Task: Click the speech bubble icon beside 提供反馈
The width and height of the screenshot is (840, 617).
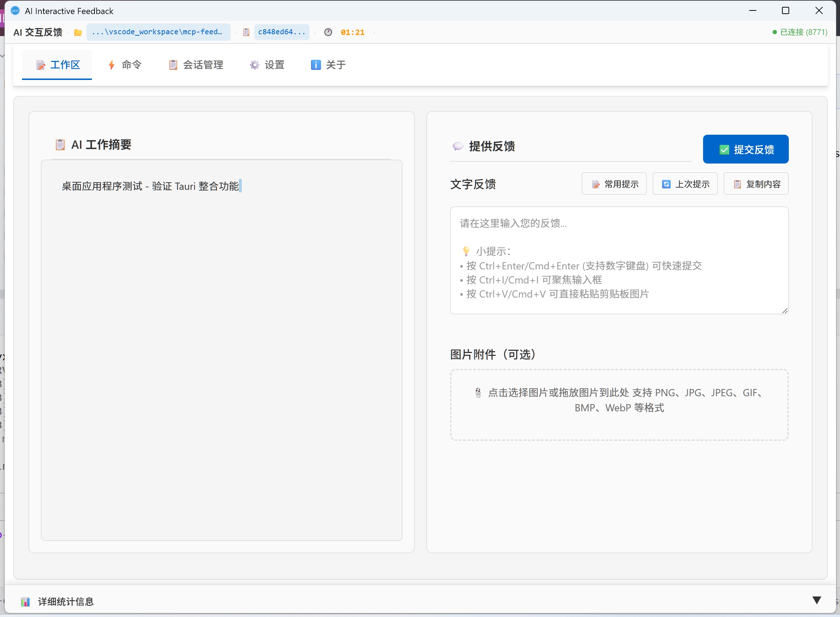Action: coord(458,146)
